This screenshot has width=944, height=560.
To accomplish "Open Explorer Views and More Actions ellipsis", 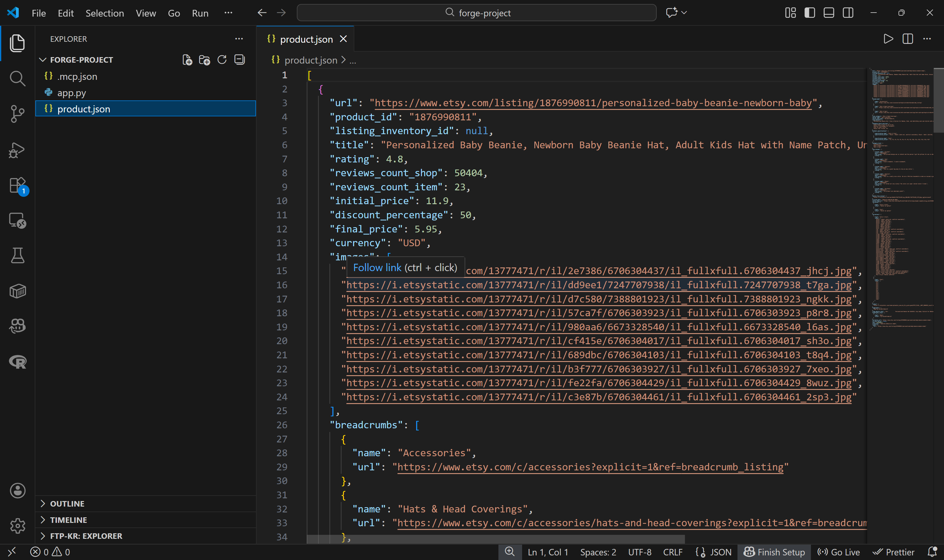I will (x=239, y=39).
